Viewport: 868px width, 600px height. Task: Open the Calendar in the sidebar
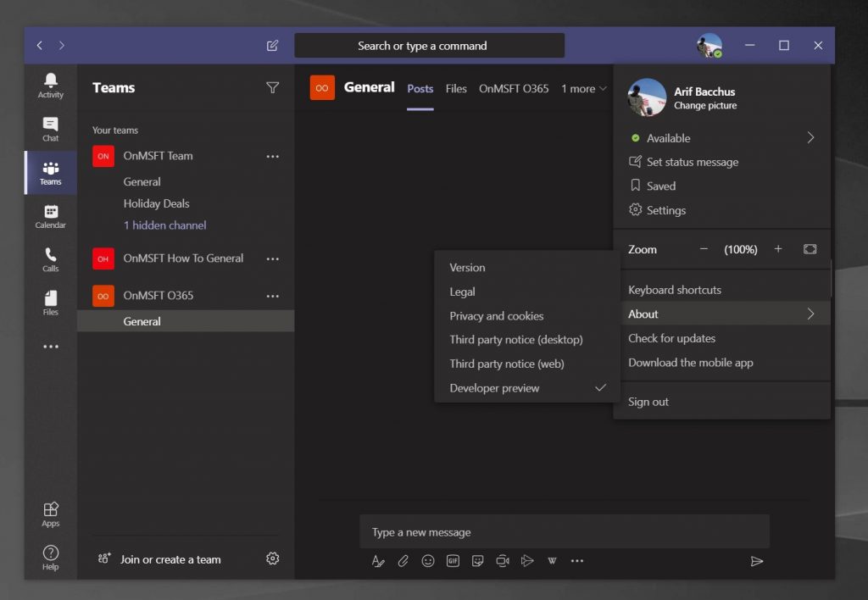[x=50, y=216]
